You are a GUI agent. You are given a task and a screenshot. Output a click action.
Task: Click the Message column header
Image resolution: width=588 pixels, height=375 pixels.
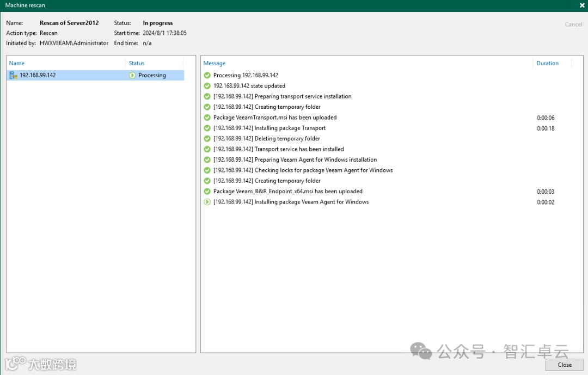point(215,63)
